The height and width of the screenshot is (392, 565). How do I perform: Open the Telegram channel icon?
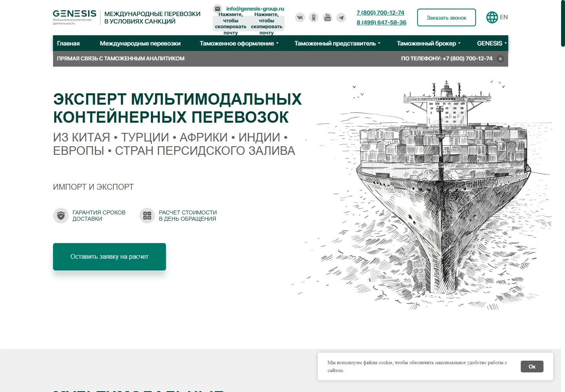click(341, 18)
